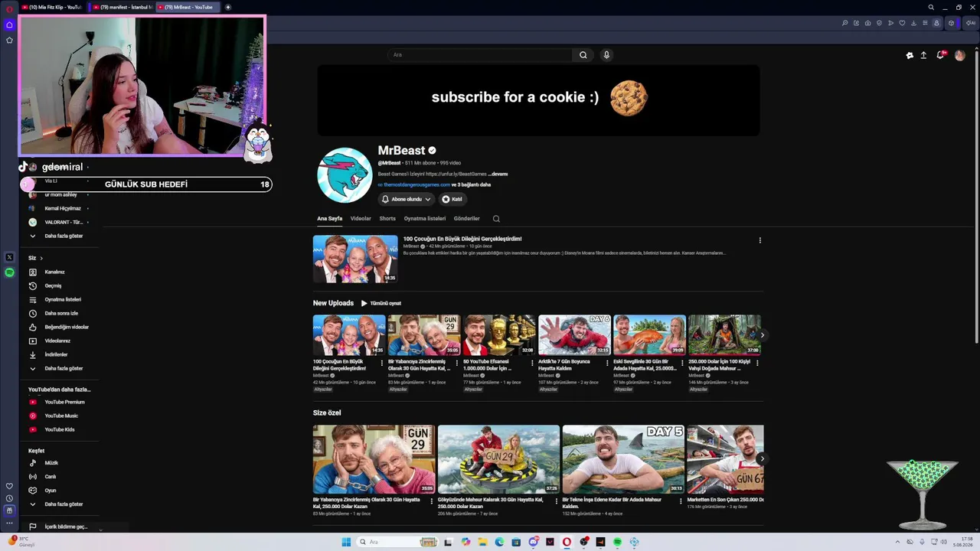Image resolution: width=980 pixels, height=551 pixels.
Task: Play the featured 100 Çocuğun video thumbnail
Action: pyautogui.click(x=355, y=259)
